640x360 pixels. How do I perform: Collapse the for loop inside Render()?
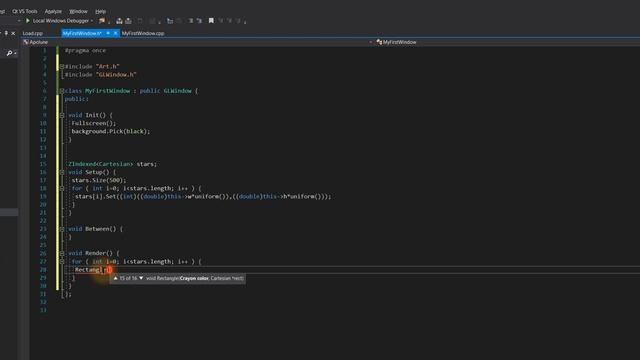click(62, 262)
